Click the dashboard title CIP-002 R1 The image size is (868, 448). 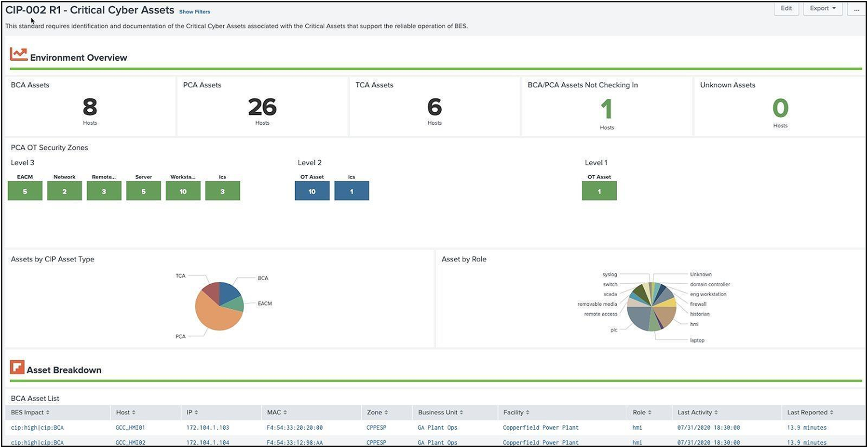[x=90, y=10]
